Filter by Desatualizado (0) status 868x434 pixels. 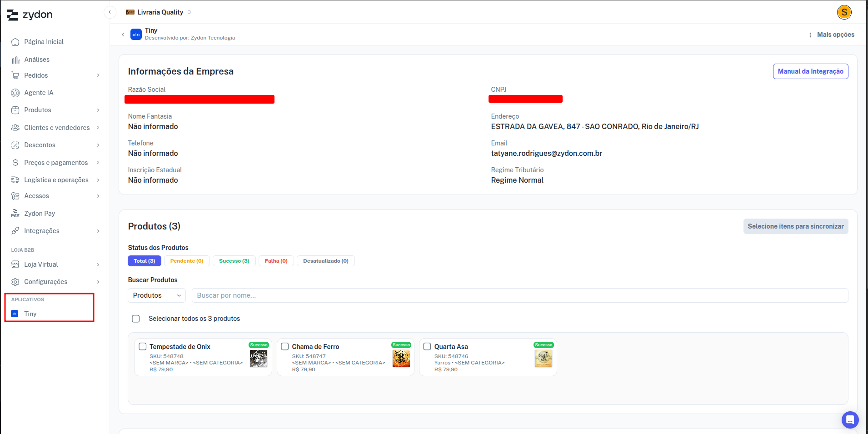(326, 261)
